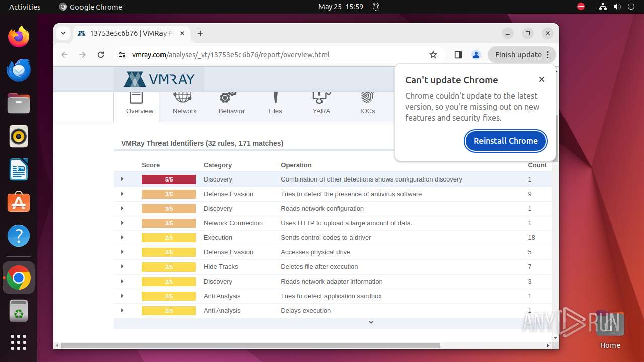
Task: Expand the Sends control codes row
Action: point(122,237)
